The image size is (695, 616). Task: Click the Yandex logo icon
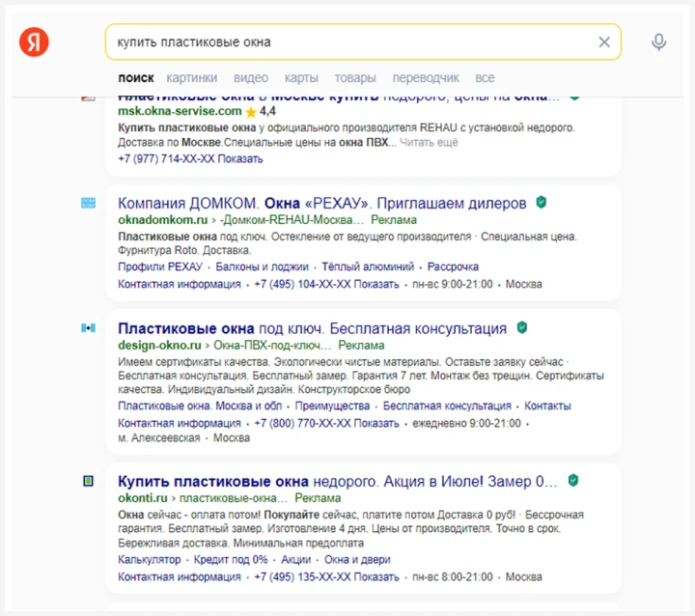(34, 42)
